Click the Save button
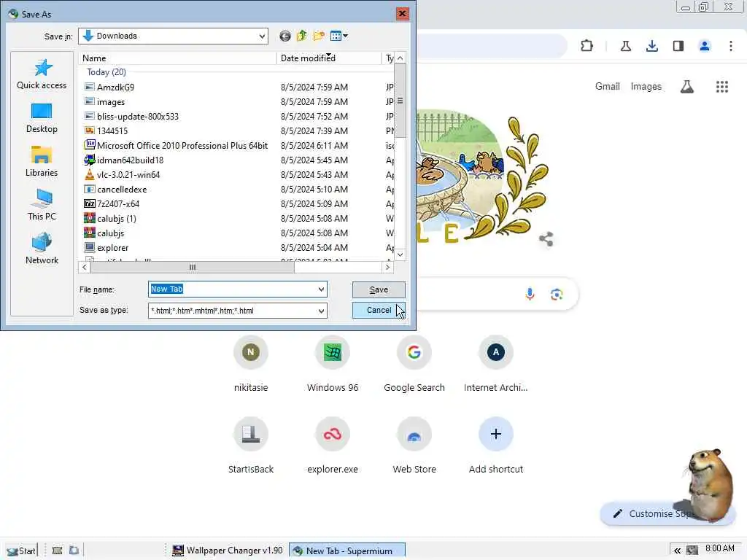 tap(379, 289)
